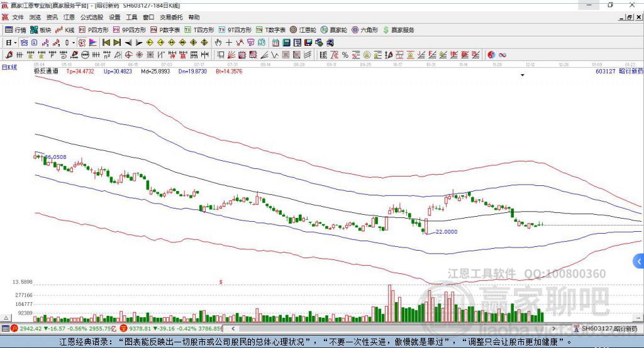Viewport: 644px width, 348px height.
Task: Click the SH603127 status bar entry
Action: pos(606,329)
